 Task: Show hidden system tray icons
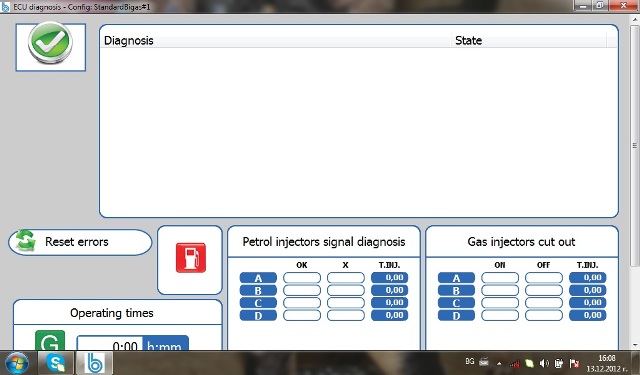[x=499, y=363]
